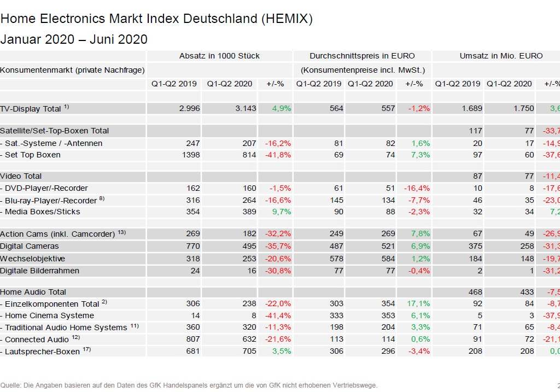Select the Wechselobjektive row label
The height and width of the screenshot is (392, 560).
click(x=32, y=258)
